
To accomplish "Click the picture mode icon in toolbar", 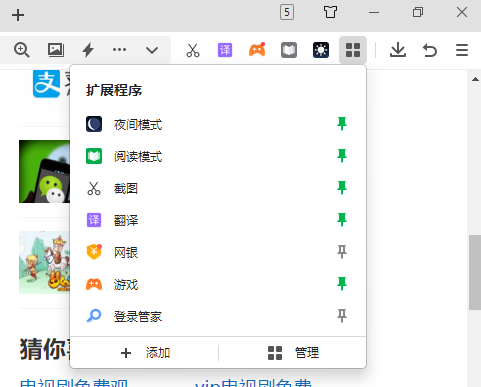I will click(56, 50).
